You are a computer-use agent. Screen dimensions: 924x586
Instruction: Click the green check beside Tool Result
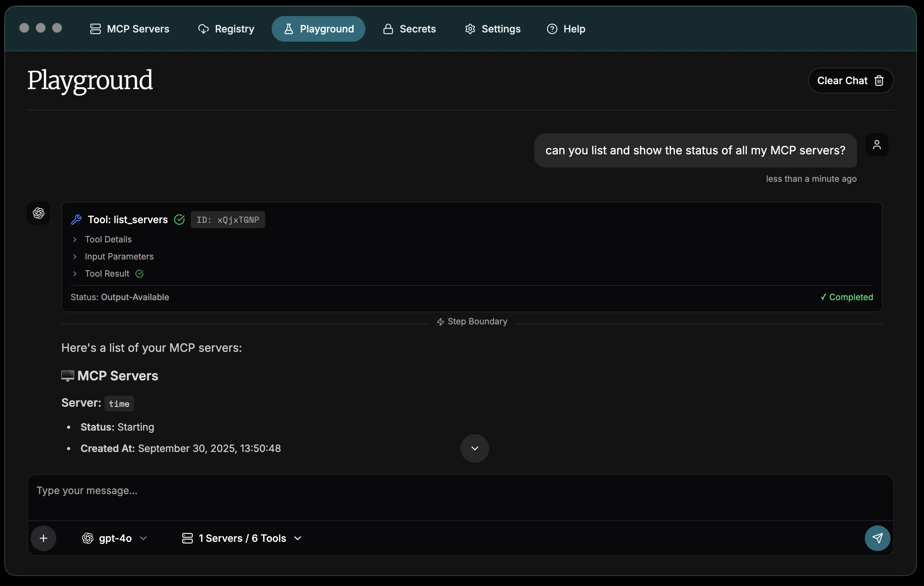[x=139, y=274]
